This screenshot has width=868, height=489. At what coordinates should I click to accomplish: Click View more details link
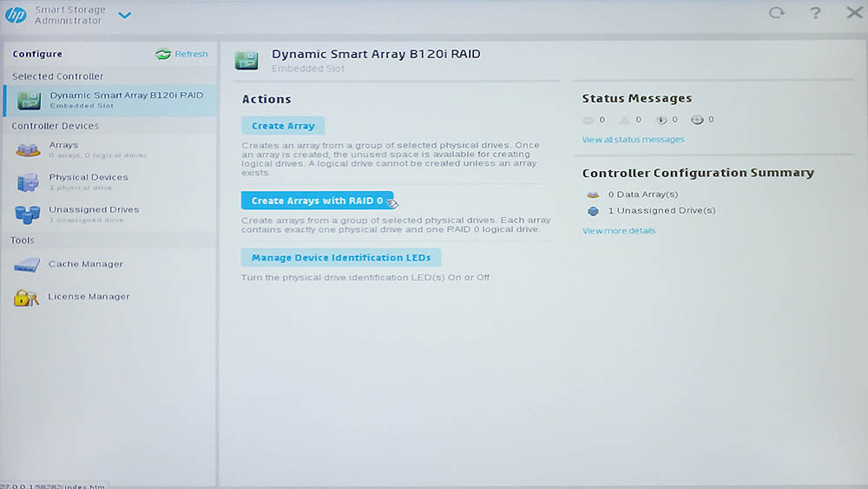pyautogui.click(x=619, y=231)
